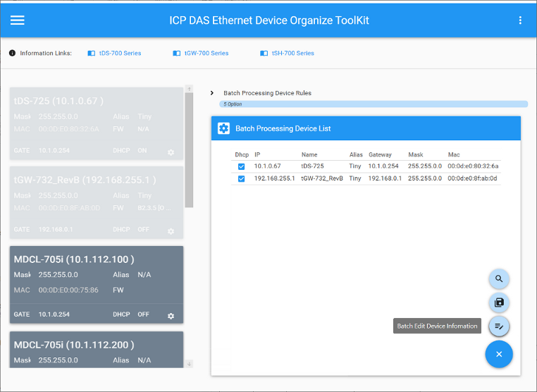Viewport: 537px width, 392px height.
Task: Click the Mask column header in table
Action: pyautogui.click(x=415, y=154)
